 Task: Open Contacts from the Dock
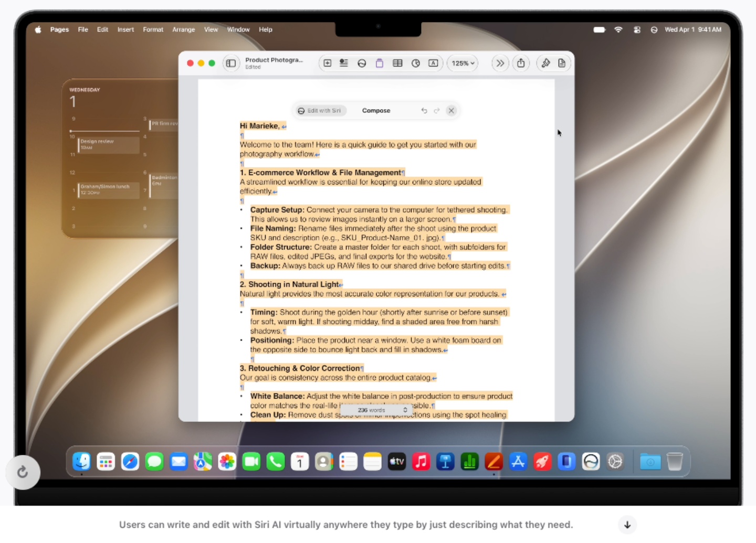point(324,462)
